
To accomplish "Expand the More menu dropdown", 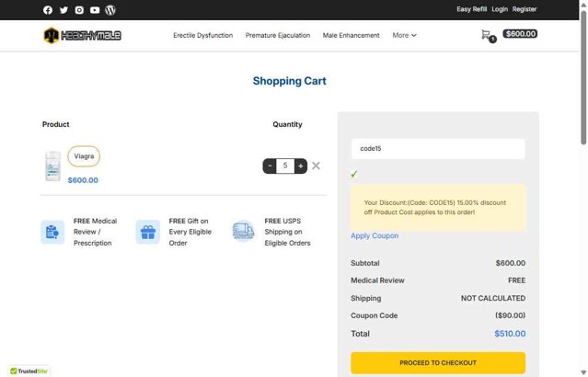I will 404,35.
